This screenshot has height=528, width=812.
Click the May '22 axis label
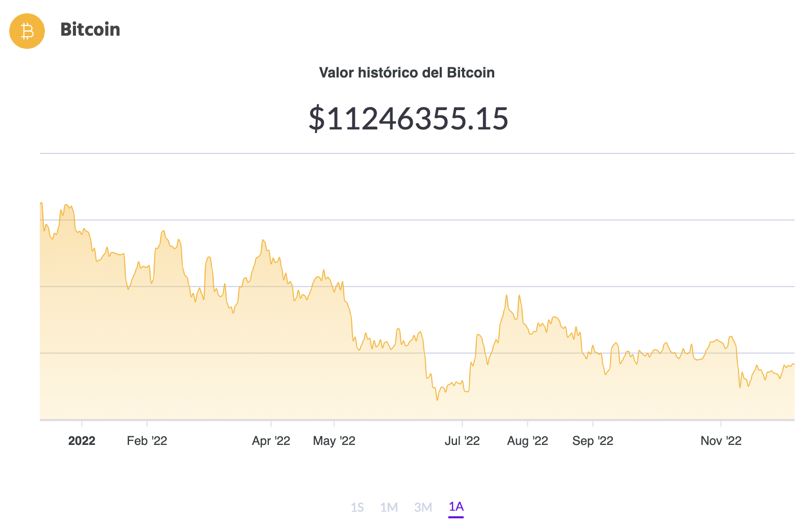tap(334, 441)
